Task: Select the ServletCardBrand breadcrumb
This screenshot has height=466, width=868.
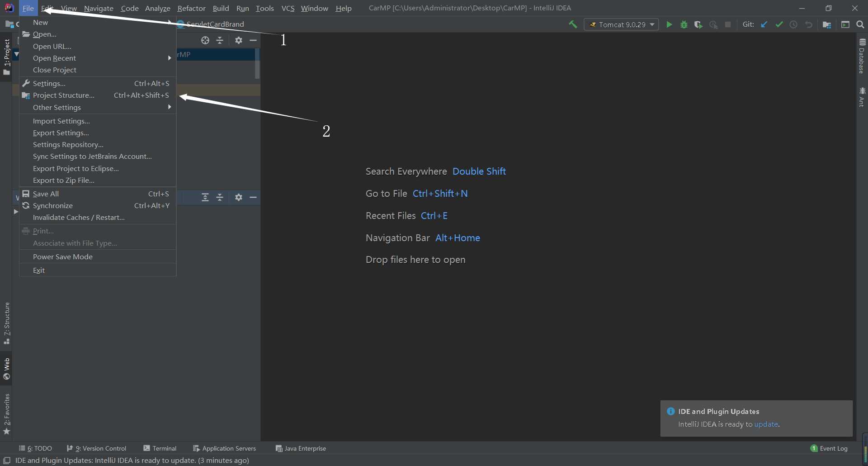Action: click(211, 24)
